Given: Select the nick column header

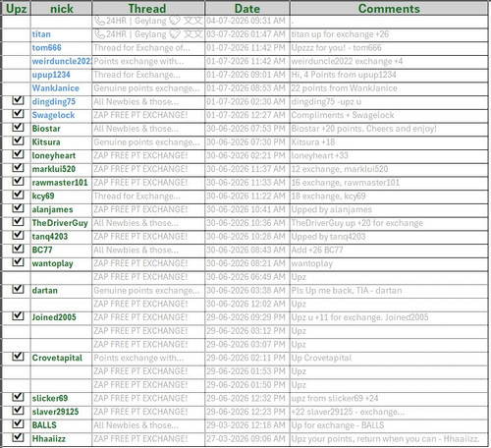Looking at the screenshot, I should (x=62, y=9).
